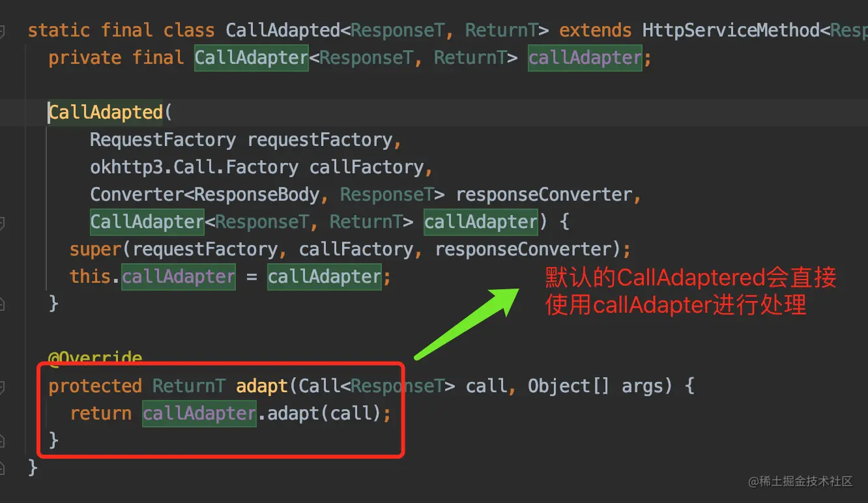Click CallAdapter type in constructor parameter list

coord(147,222)
